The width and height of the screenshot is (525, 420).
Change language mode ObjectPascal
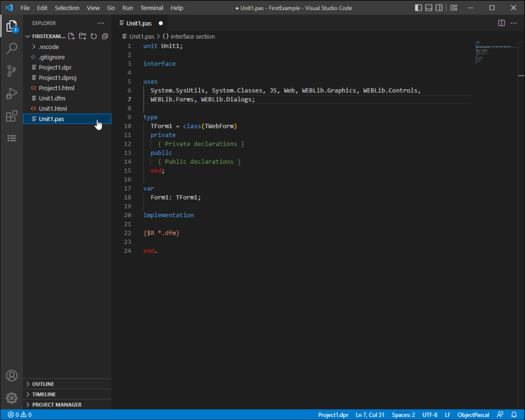(473, 415)
